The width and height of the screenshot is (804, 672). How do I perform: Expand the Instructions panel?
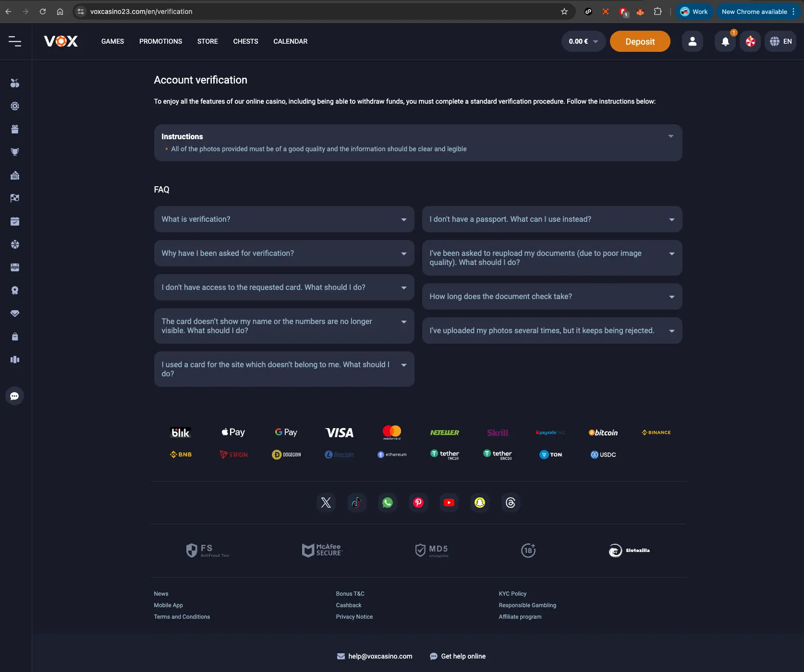coord(418,143)
